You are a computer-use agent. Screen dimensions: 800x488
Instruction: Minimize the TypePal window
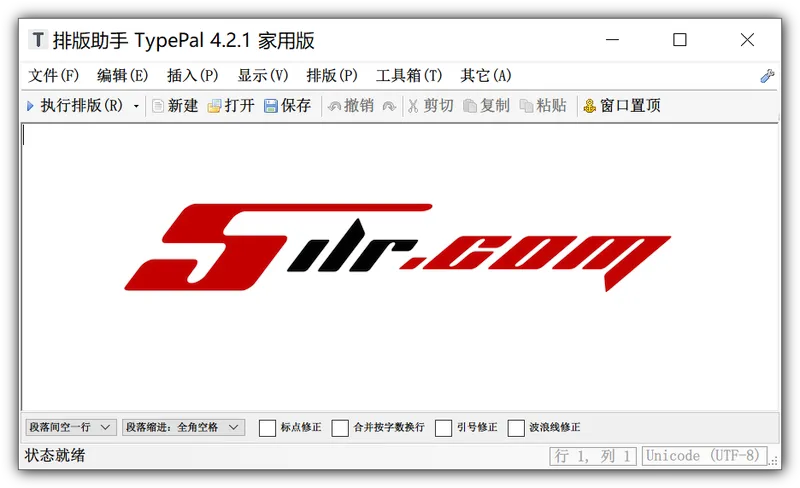612,40
